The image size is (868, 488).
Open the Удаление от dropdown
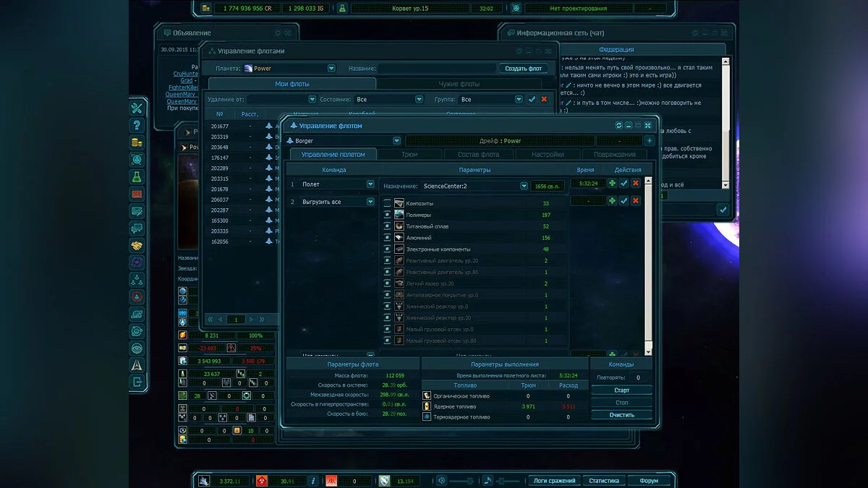pos(312,99)
